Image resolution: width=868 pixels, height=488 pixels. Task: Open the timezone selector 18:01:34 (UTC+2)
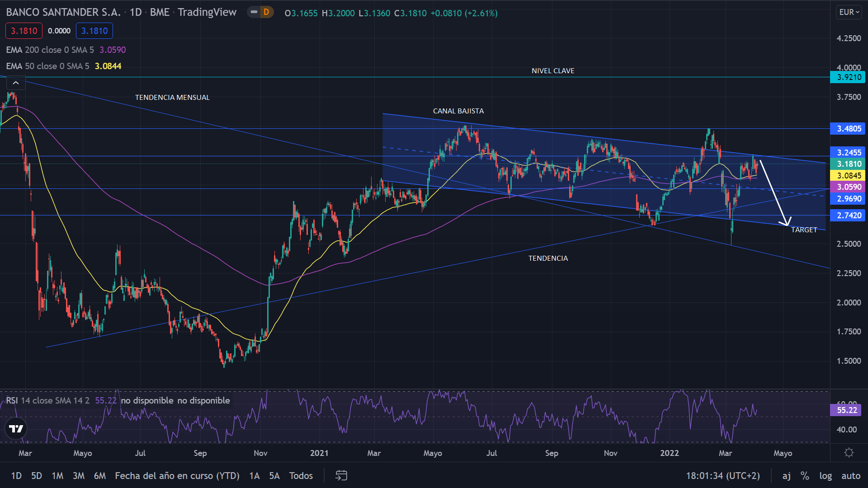[x=723, y=475]
